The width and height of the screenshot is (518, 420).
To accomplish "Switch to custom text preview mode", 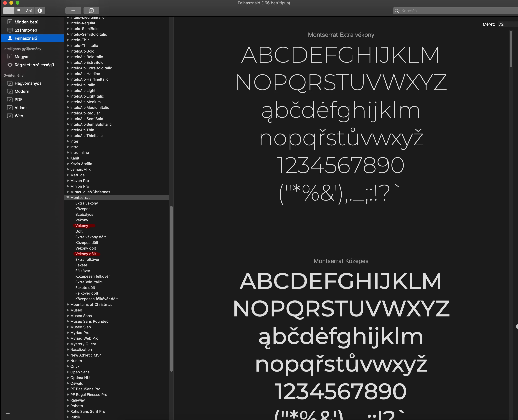I will point(29,11).
